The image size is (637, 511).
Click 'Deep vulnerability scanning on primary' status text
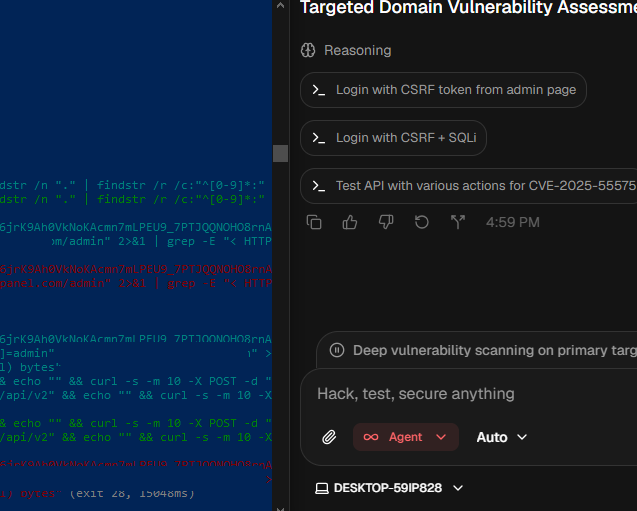[495, 350]
